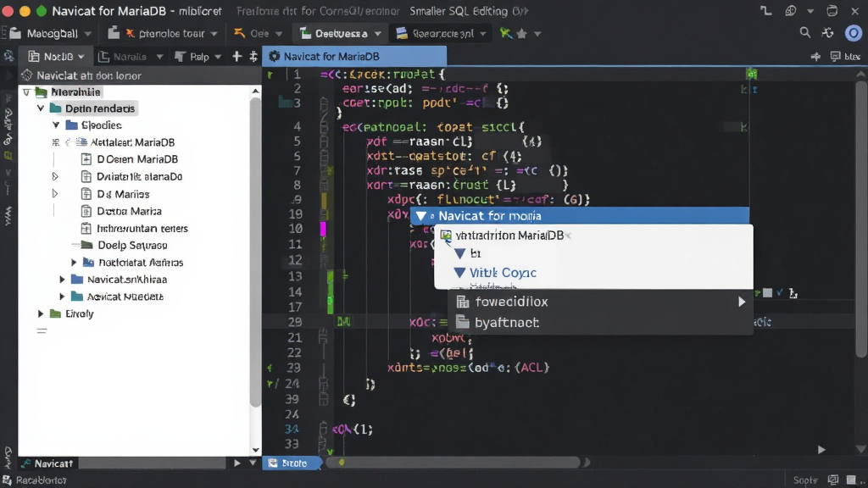868x488 pixels.
Task: Click the 'Navicat for MariaDB' window title
Action: [x=136, y=11]
